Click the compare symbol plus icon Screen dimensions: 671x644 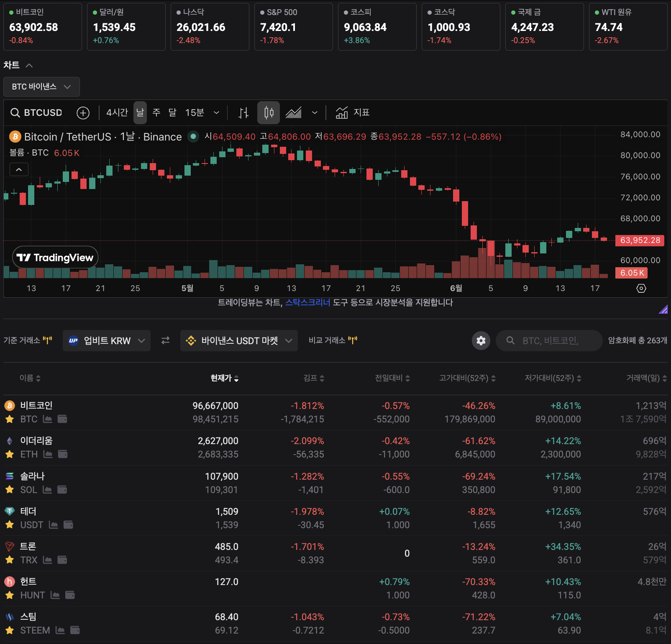point(83,113)
